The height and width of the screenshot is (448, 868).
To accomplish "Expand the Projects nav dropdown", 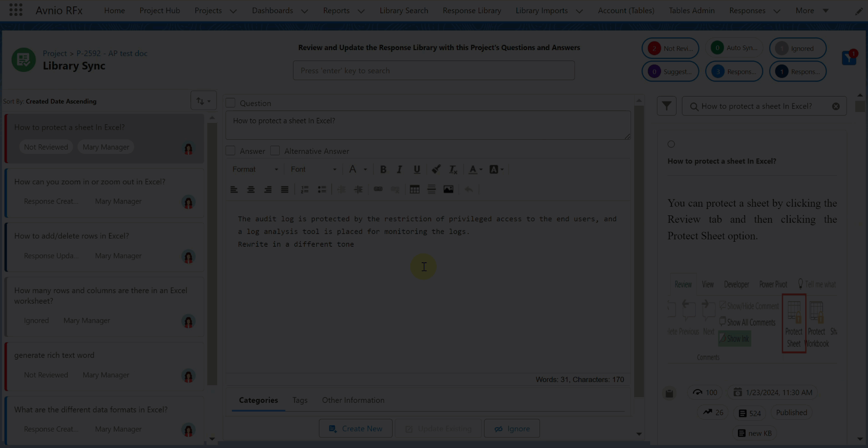I will (x=233, y=11).
